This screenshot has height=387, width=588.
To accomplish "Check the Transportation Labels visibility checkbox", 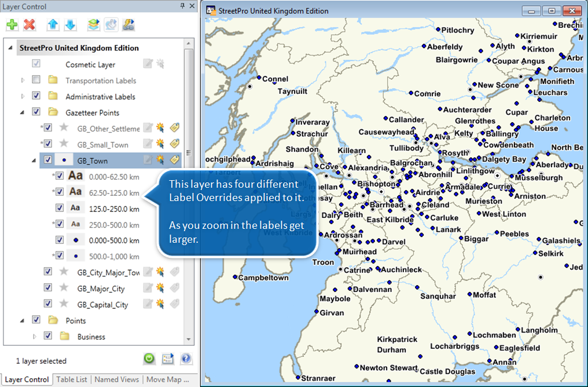I will pos(36,79).
